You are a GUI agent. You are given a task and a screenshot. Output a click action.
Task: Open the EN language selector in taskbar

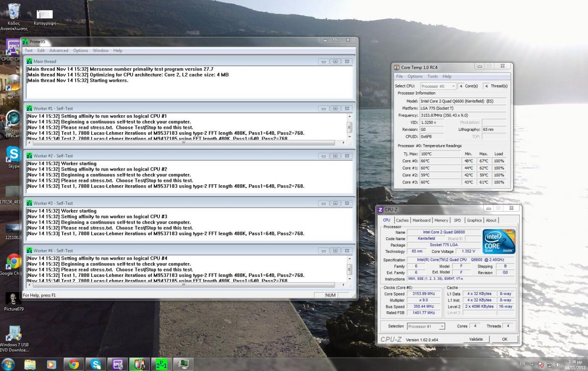pyautogui.click(x=522, y=364)
